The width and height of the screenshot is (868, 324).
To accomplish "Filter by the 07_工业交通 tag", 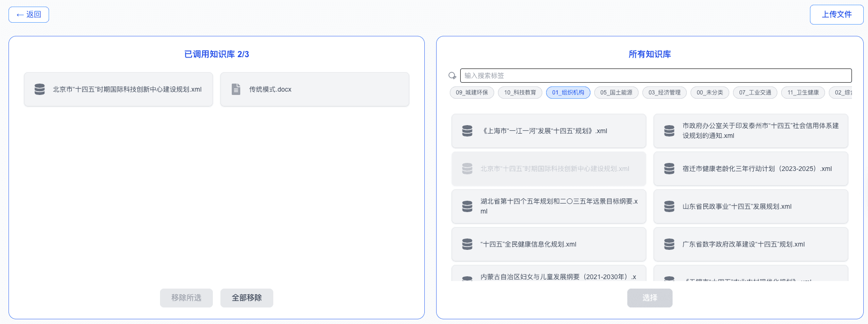I will pos(755,93).
